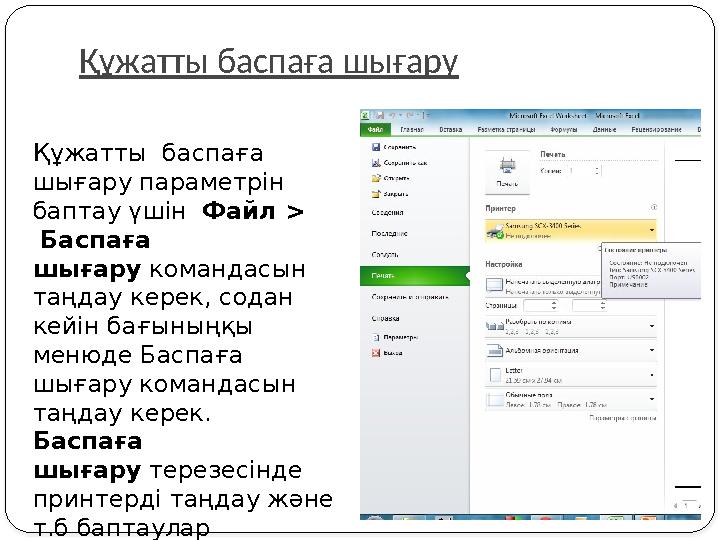This screenshot has width=720, height=540.
Task: Click the Выход text in backstage menu
Action: [393, 353]
